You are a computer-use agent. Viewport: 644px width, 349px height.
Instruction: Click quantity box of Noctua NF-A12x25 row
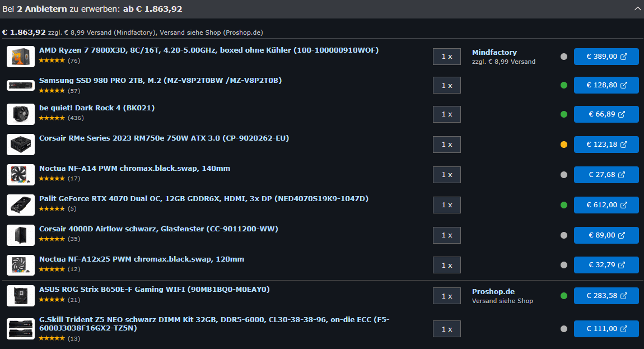[447, 265]
